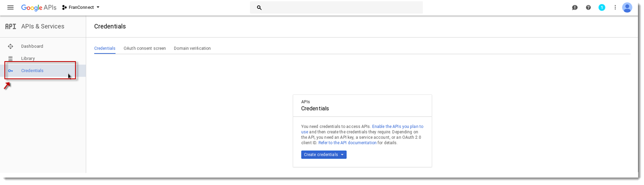Viewport: 644px width, 185px height.
Task: Expand the FranConnect project selector
Action: (x=81, y=8)
